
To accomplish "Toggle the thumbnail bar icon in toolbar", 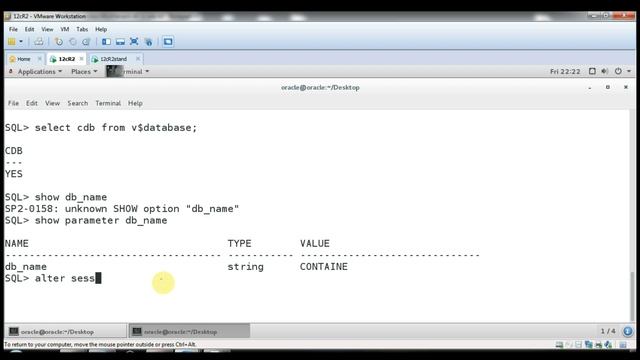I will click(120, 42).
